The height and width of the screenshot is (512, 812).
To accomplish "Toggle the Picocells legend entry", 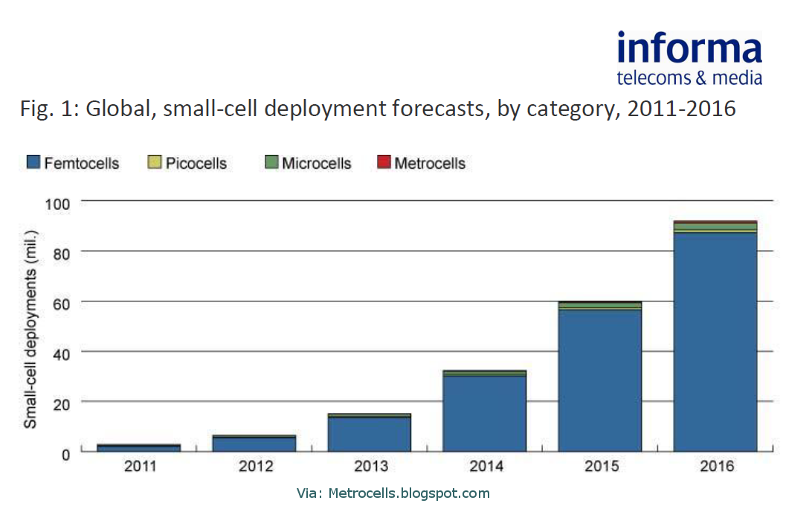I will point(188,162).
